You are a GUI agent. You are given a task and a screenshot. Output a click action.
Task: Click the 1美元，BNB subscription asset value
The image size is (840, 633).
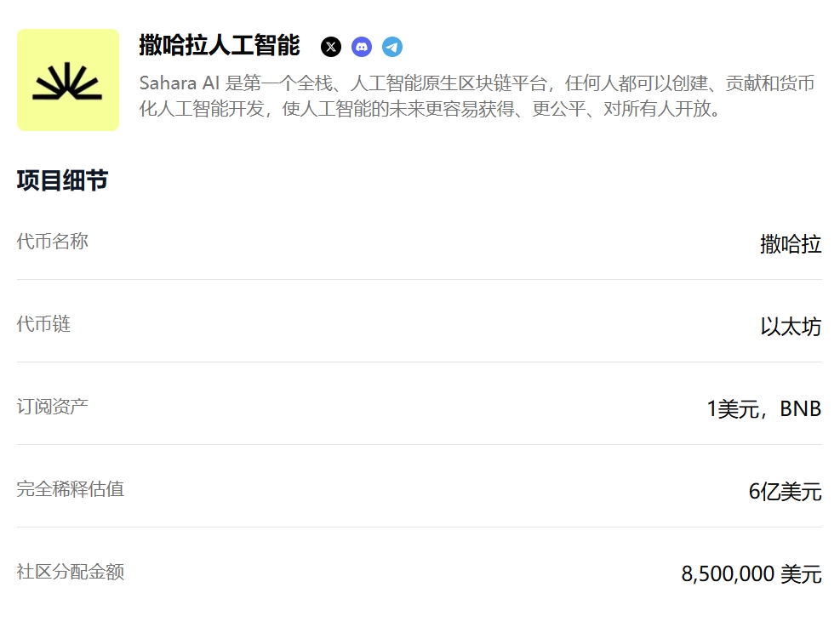point(764,408)
